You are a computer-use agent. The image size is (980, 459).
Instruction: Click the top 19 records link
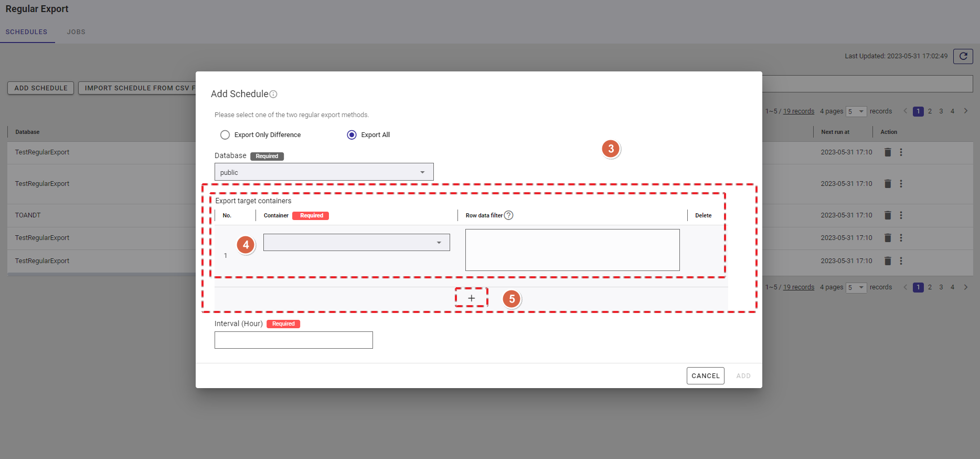(798, 111)
